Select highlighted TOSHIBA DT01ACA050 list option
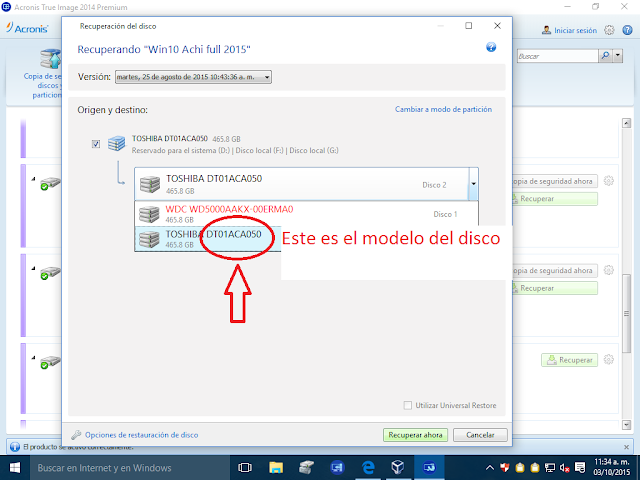Image resolution: width=640 pixels, height=480 pixels. [208, 239]
